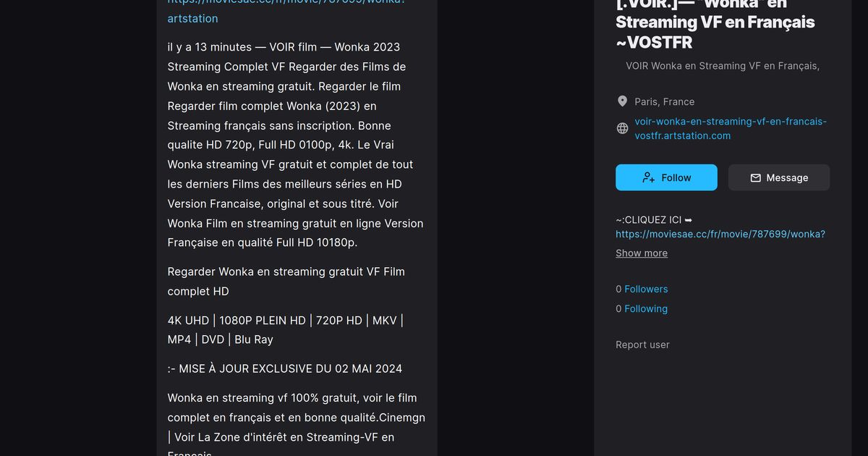Click the "MISE À JOUR EXCLUSIVE" line
The image size is (868, 456).
(x=284, y=368)
